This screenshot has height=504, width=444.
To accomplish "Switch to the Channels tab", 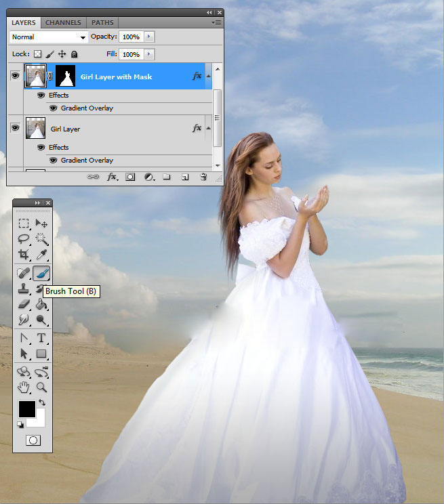I will 62,23.
